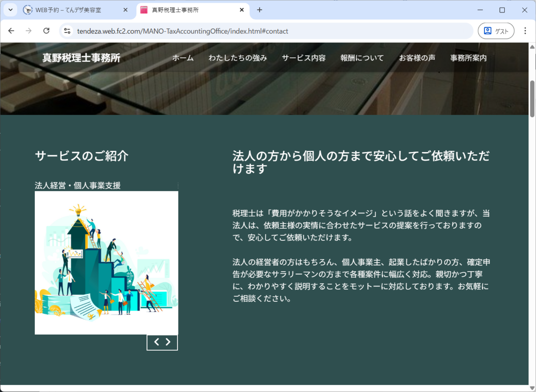Image resolution: width=536 pixels, height=392 pixels.
Task: Click the business staircase illustration thumbnail
Action: pos(106,263)
